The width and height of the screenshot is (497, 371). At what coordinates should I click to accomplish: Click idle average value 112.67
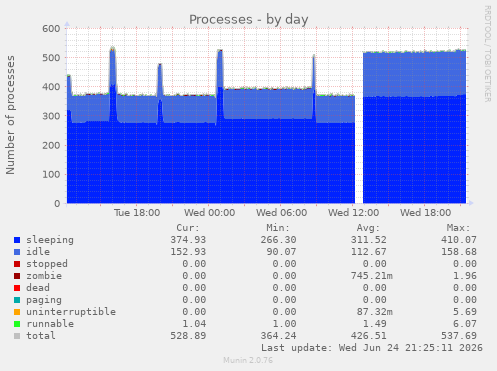(x=369, y=252)
